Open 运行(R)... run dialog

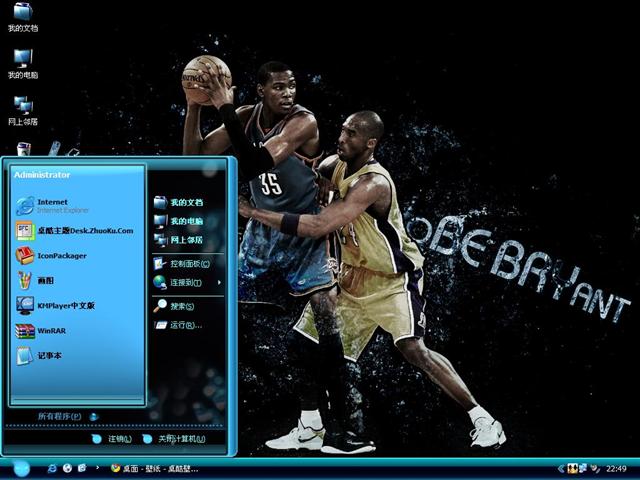click(178, 325)
